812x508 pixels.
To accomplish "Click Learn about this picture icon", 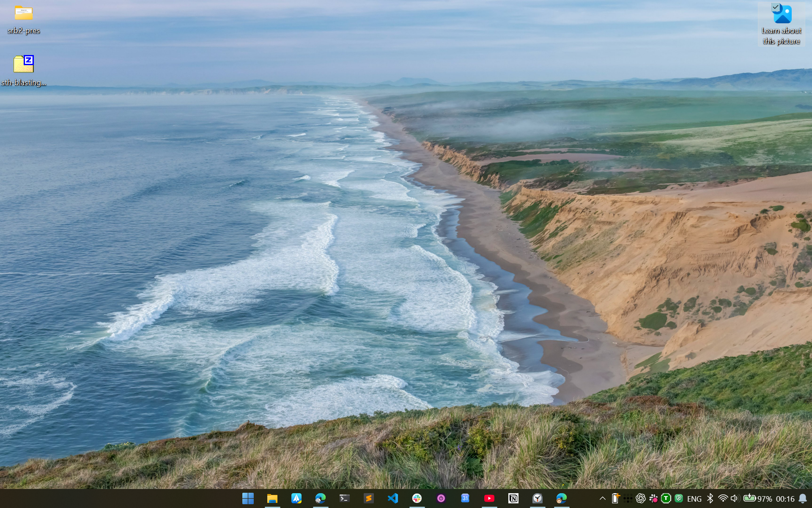I will coord(782,25).
